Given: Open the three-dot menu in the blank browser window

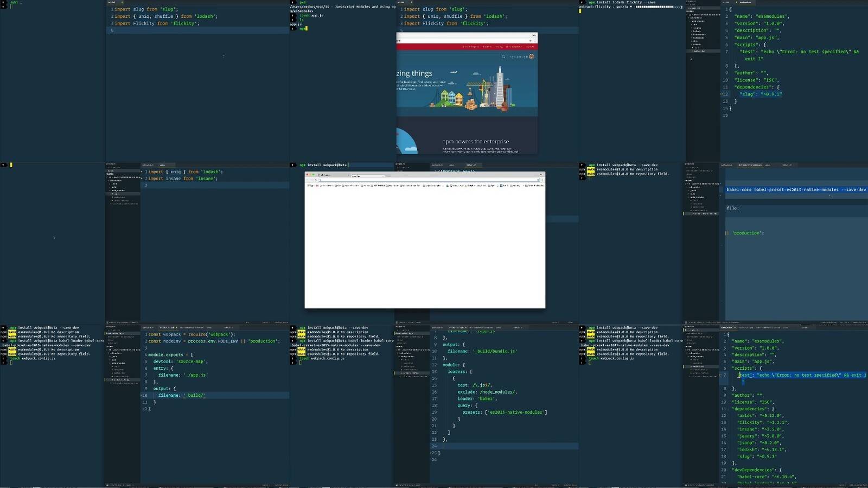Looking at the screenshot, I should [x=542, y=180].
